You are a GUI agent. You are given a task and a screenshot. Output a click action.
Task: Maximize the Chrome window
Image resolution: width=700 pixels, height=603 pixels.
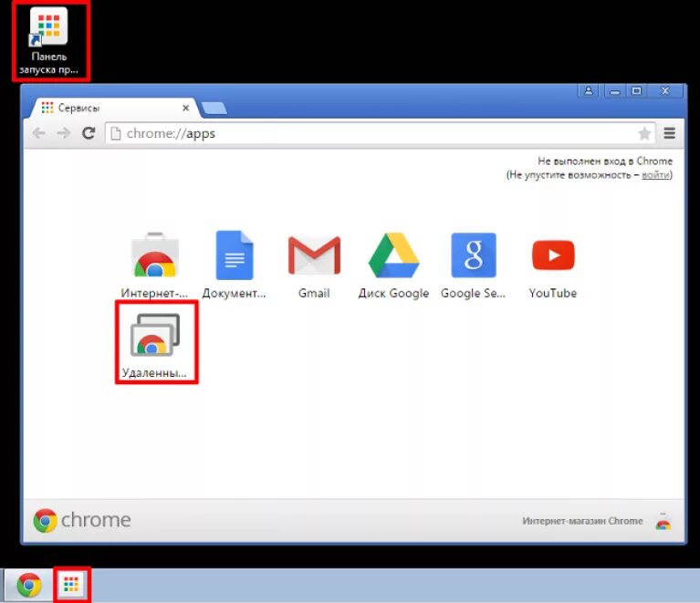pyautogui.click(x=637, y=91)
